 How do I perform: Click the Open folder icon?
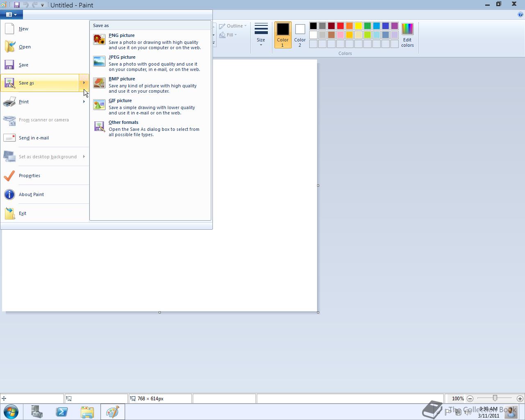coord(9,47)
